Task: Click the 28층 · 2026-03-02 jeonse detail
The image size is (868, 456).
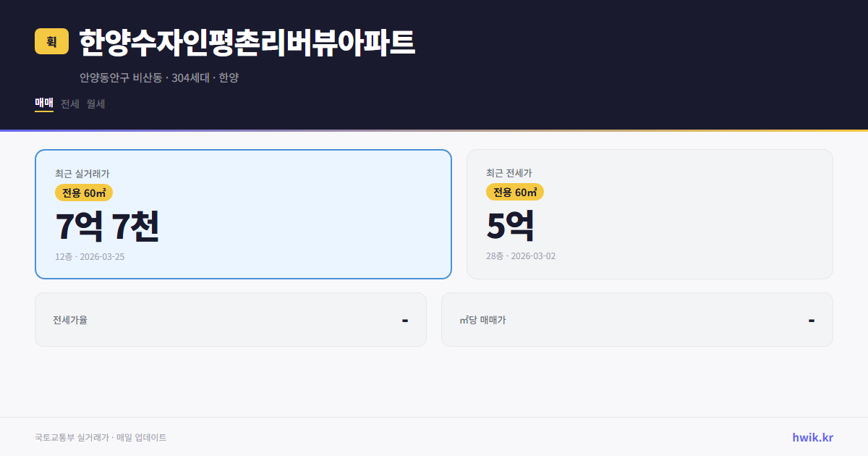Action: [521, 256]
